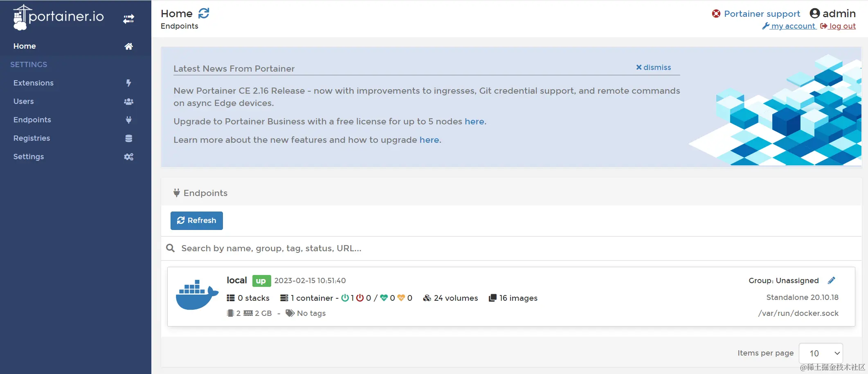Click the endpoint search input field
The image size is (868, 374).
pyautogui.click(x=511, y=248)
